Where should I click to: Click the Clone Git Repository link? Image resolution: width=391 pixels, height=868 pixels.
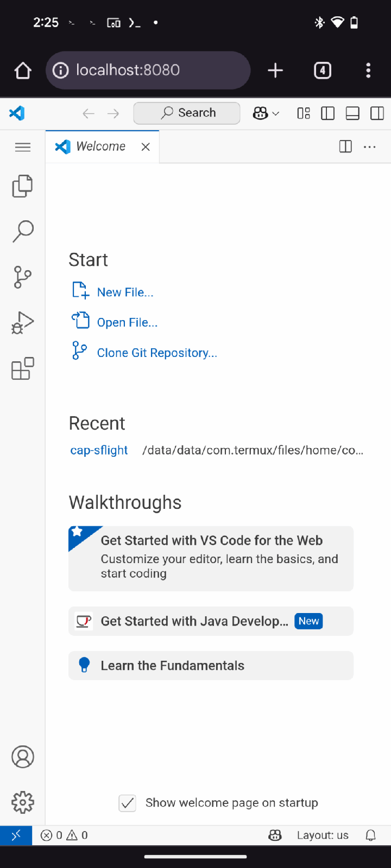tap(157, 353)
